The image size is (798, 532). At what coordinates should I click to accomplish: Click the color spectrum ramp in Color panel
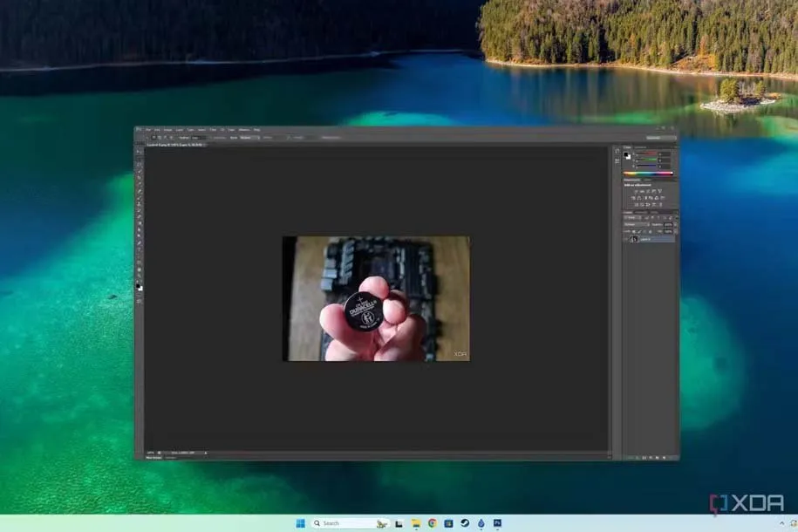(x=648, y=173)
